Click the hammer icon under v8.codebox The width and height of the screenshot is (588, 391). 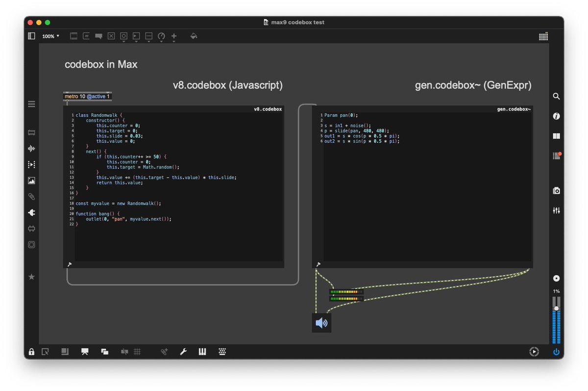coord(69,264)
